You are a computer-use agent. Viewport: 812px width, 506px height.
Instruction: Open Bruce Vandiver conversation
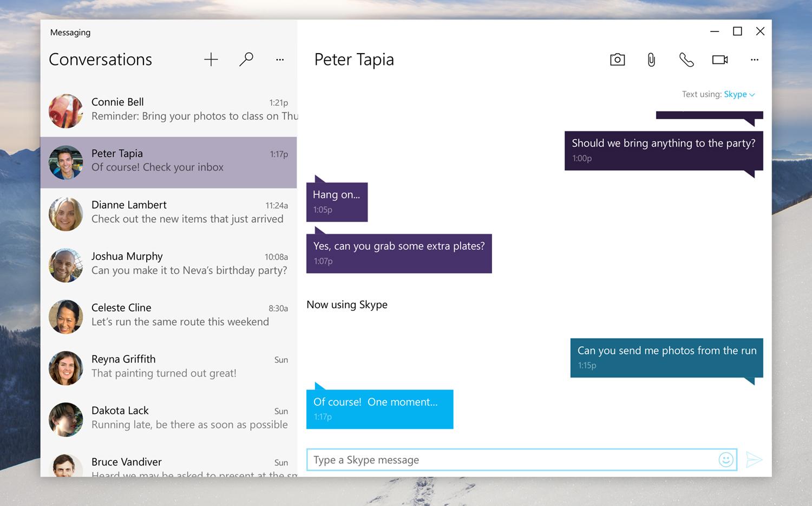(x=168, y=462)
